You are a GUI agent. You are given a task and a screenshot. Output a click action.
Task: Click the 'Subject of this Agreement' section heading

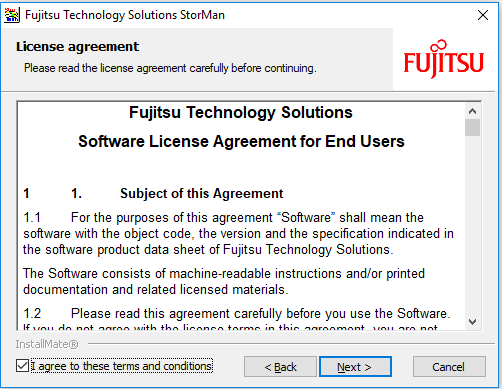click(x=202, y=194)
